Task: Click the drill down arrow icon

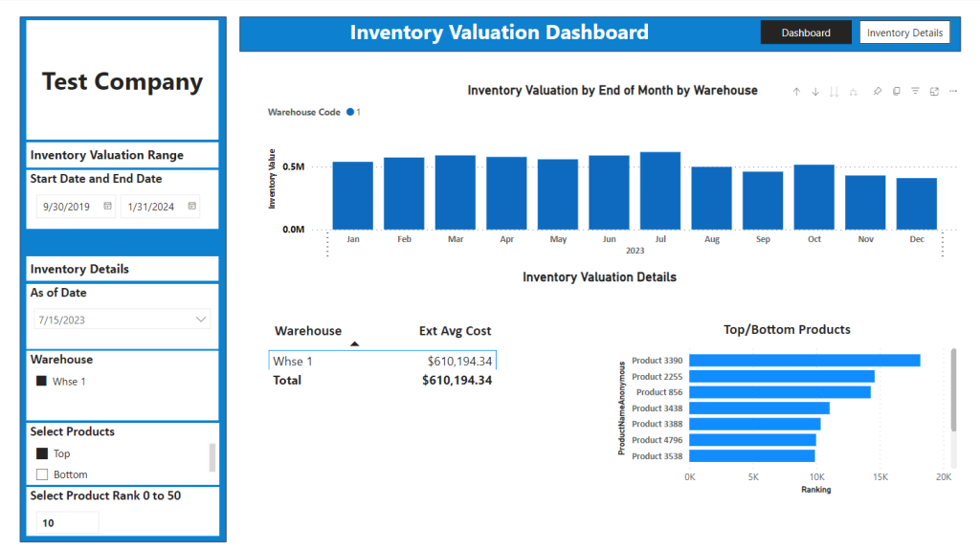Action: pos(815,92)
